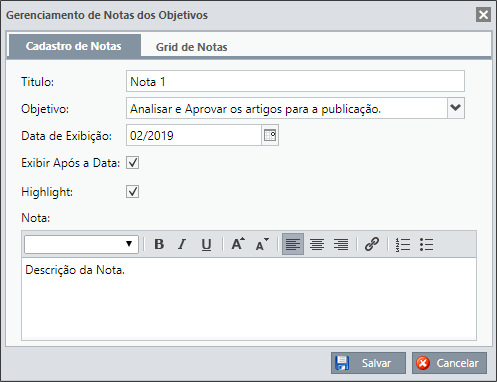Expand the Objetivo dropdown list
The height and width of the screenshot is (382, 497).
(x=456, y=108)
